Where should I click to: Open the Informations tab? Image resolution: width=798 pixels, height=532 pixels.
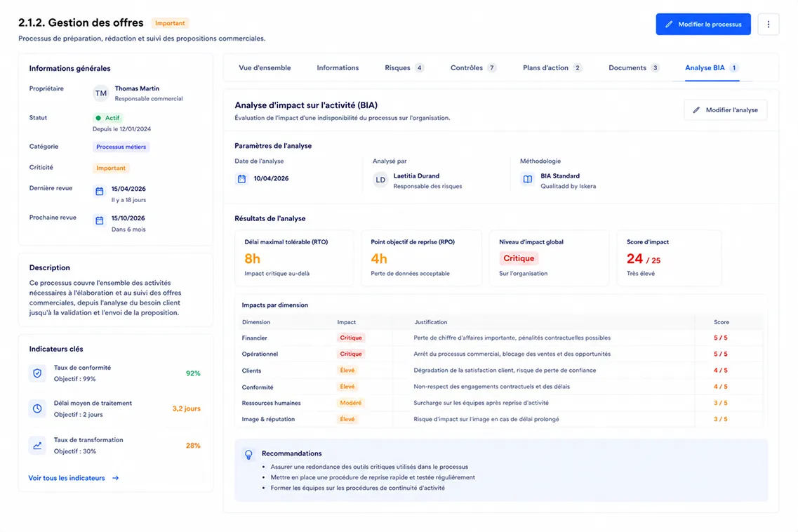[x=338, y=67]
